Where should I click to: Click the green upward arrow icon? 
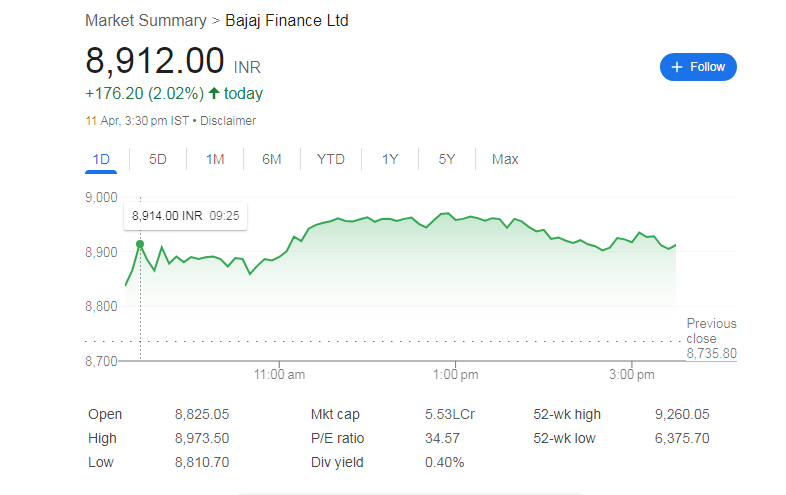click(214, 93)
